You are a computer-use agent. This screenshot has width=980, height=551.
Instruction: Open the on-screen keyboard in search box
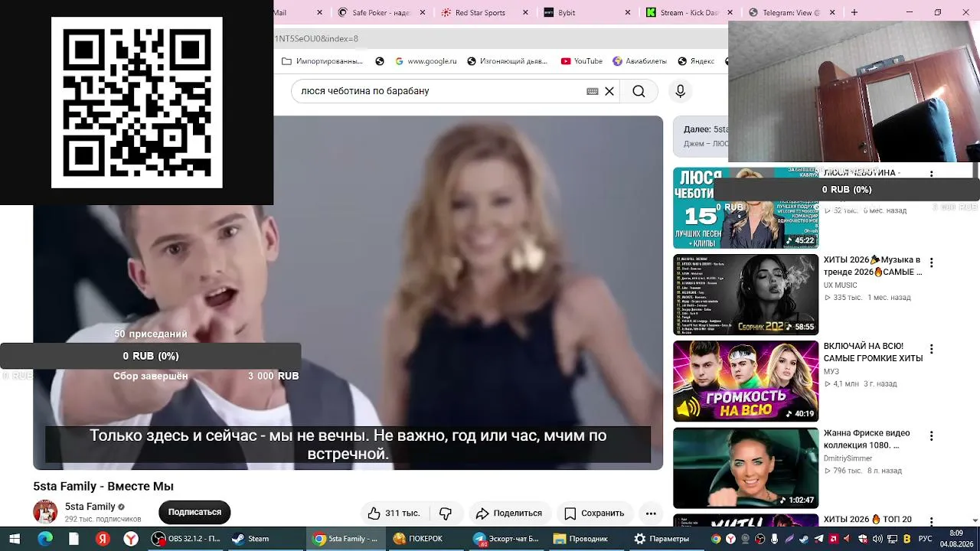pyautogui.click(x=593, y=91)
